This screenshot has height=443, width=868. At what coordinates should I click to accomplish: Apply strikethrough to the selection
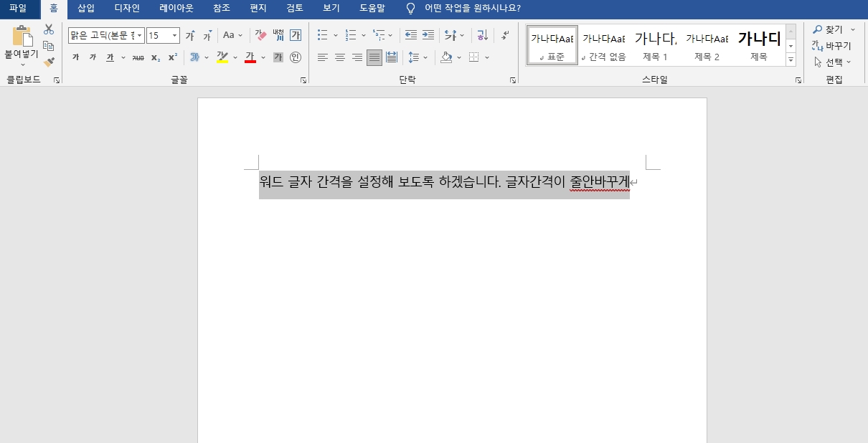tap(138, 57)
